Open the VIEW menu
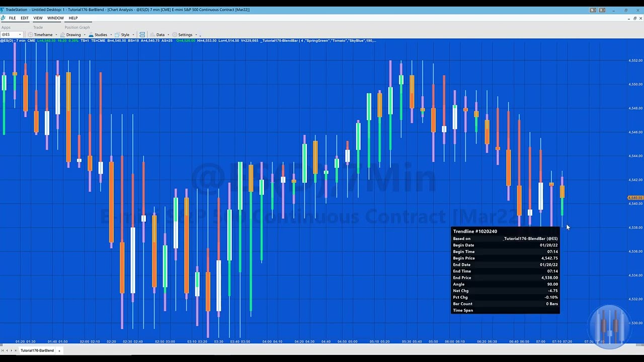644x362 pixels. tap(38, 18)
